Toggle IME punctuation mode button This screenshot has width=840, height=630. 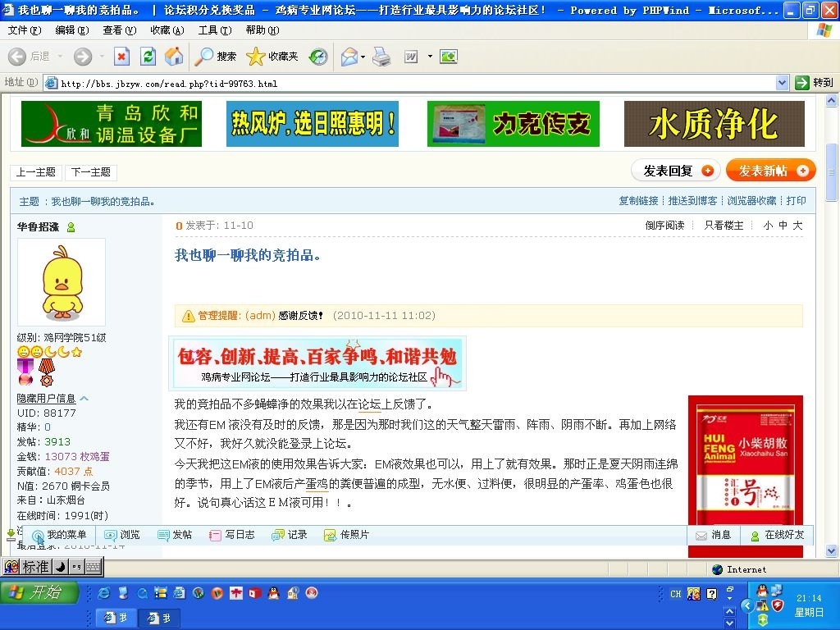(x=76, y=567)
